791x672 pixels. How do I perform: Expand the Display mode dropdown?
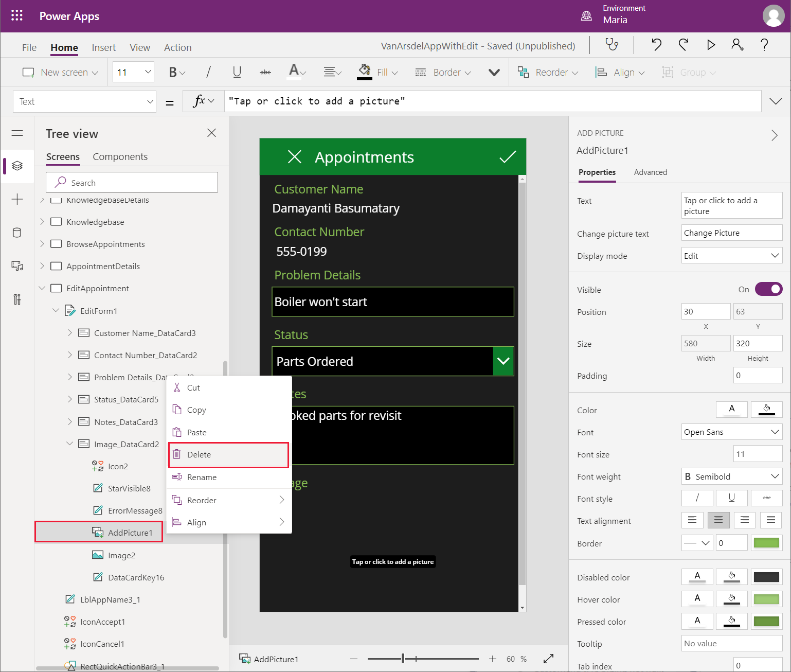click(x=731, y=256)
